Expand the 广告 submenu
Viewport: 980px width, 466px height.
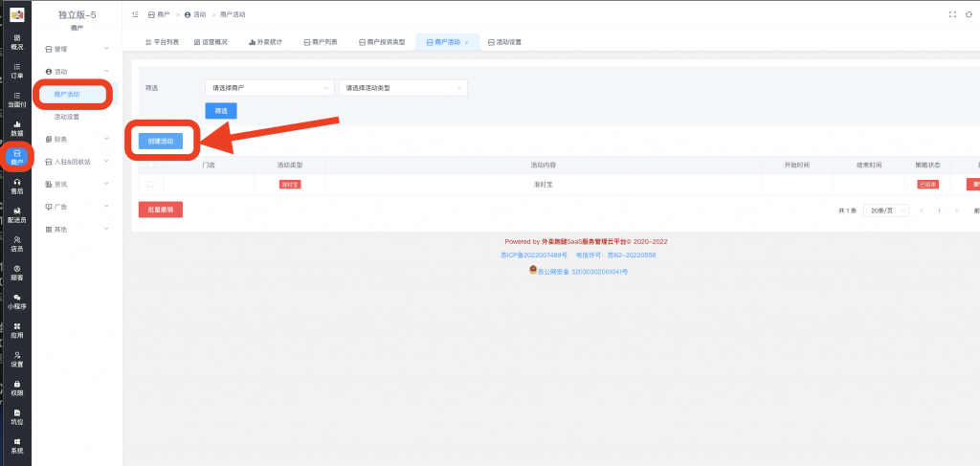point(77,207)
